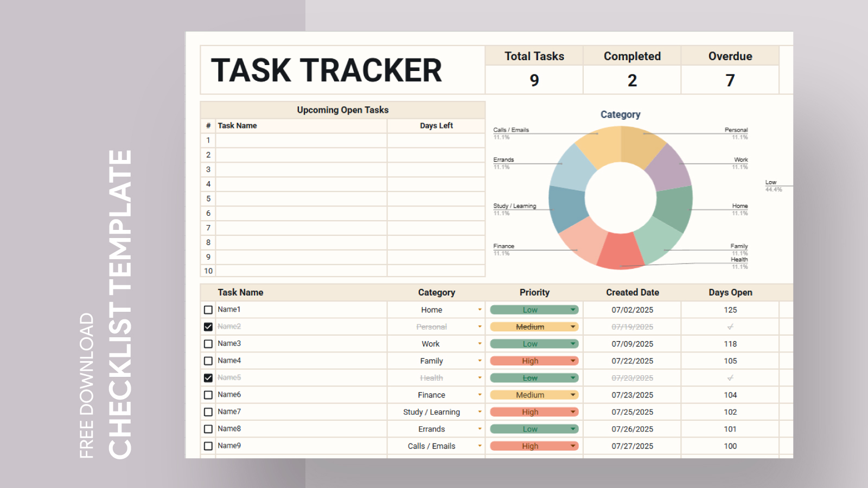The width and height of the screenshot is (868, 488).
Task: Select the Created Date column header
Action: point(632,292)
